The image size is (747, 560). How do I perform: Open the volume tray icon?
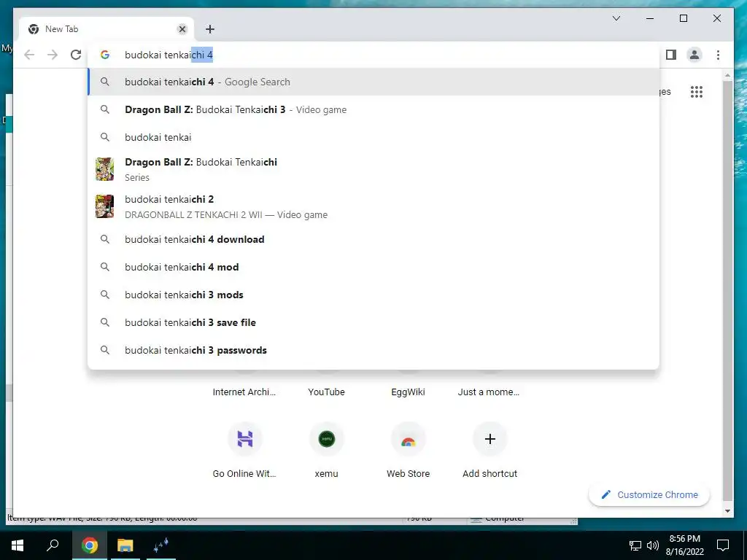pyautogui.click(x=653, y=545)
